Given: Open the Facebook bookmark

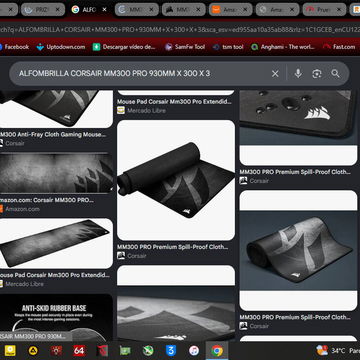Looking at the screenshot, I should [14, 47].
